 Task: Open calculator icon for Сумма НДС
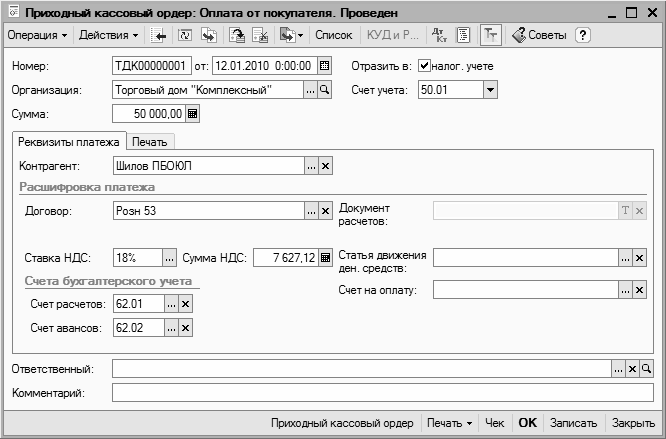click(325, 258)
